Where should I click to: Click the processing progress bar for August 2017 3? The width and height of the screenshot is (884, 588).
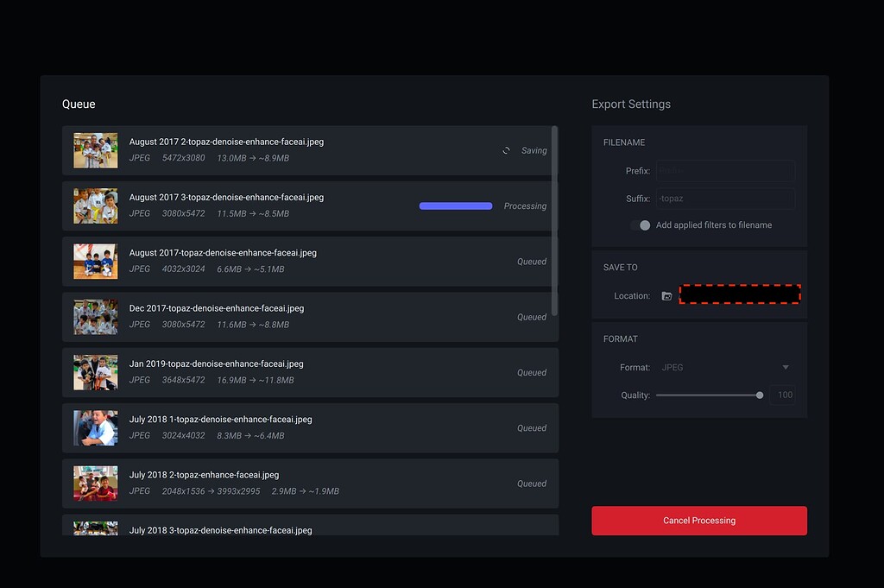tap(456, 205)
